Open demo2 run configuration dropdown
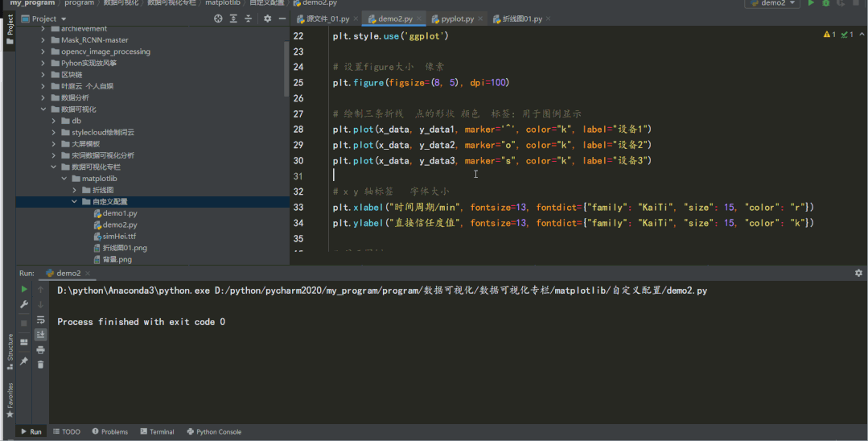This screenshot has height=441, width=868. tap(773, 2)
